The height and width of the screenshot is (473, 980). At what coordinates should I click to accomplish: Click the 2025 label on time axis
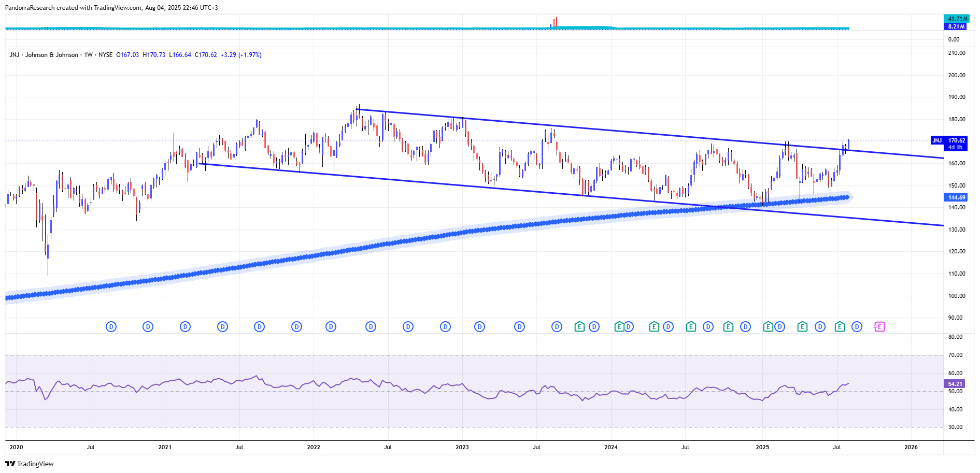coord(762,447)
